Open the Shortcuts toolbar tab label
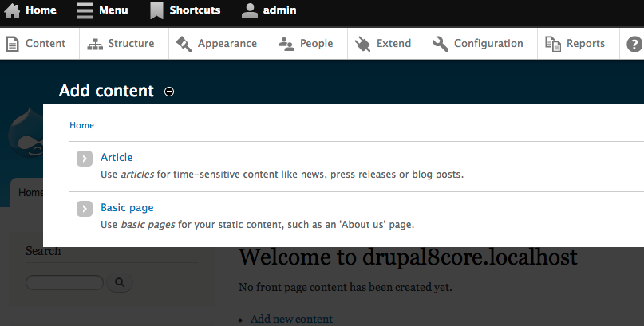This screenshot has height=326, width=644. coord(195,10)
